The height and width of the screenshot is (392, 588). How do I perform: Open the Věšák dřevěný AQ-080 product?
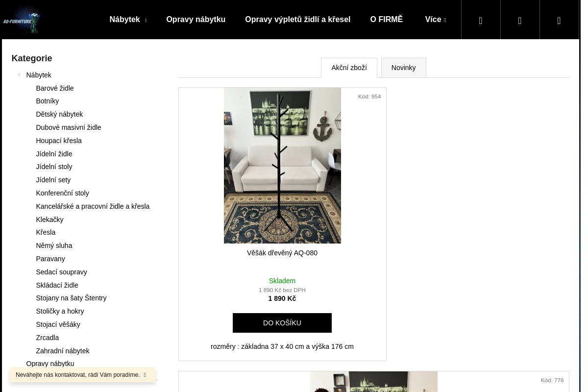tap(282, 253)
